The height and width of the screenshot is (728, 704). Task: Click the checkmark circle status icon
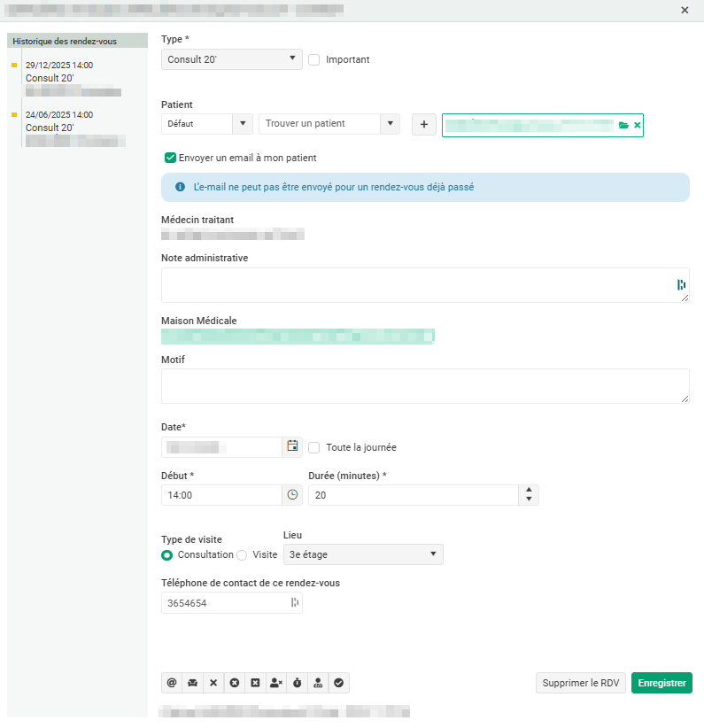pos(338,683)
